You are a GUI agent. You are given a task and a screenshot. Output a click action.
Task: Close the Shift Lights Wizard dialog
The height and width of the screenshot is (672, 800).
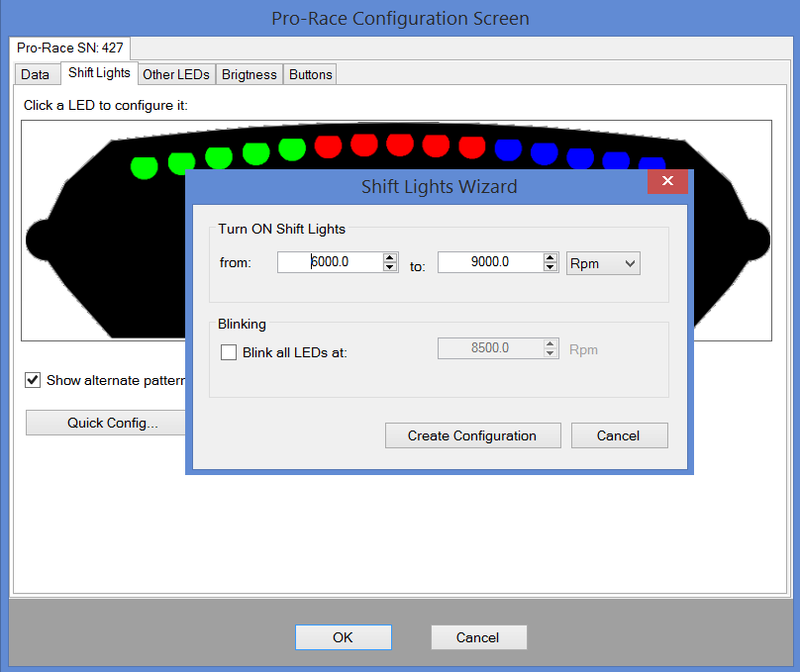(667, 182)
